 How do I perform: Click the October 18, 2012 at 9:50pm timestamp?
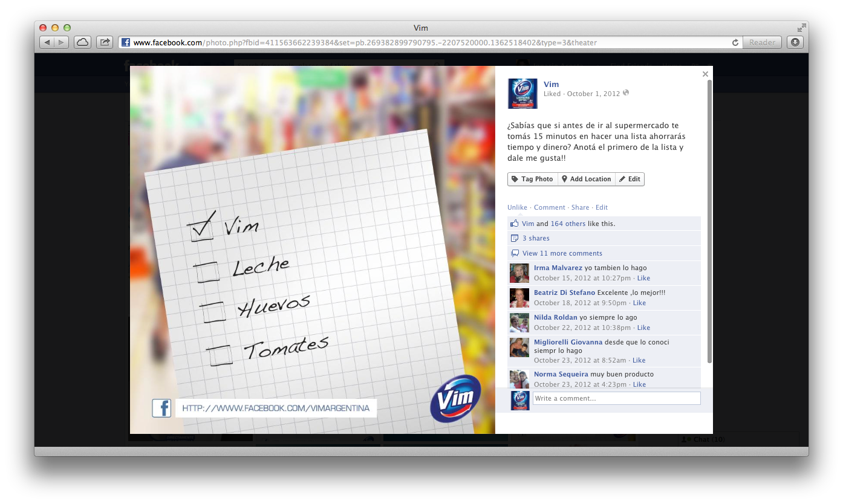click(581, 303)
